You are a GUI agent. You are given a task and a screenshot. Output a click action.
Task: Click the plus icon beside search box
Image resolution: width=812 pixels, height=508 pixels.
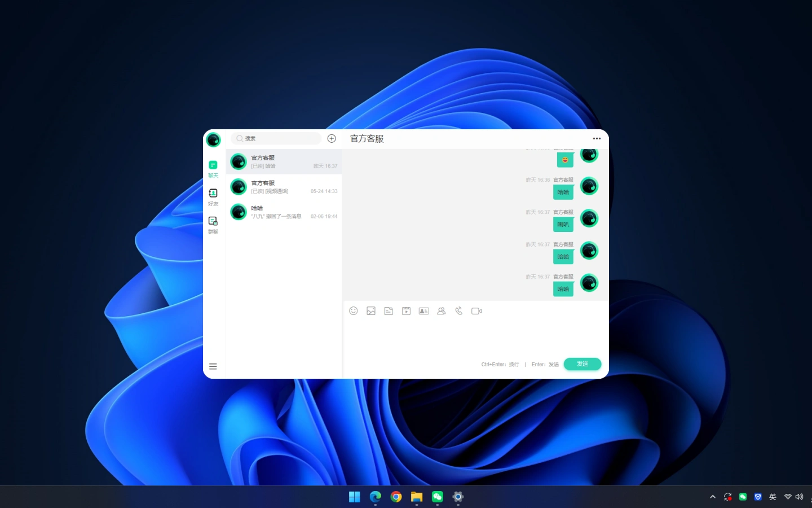point(332,138)
